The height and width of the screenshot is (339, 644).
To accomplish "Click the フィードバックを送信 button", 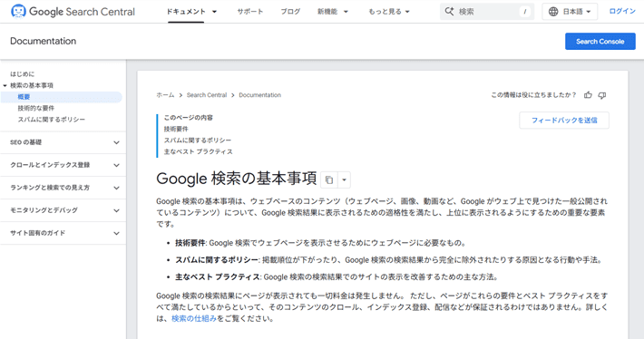I will [x=564, y=121].
